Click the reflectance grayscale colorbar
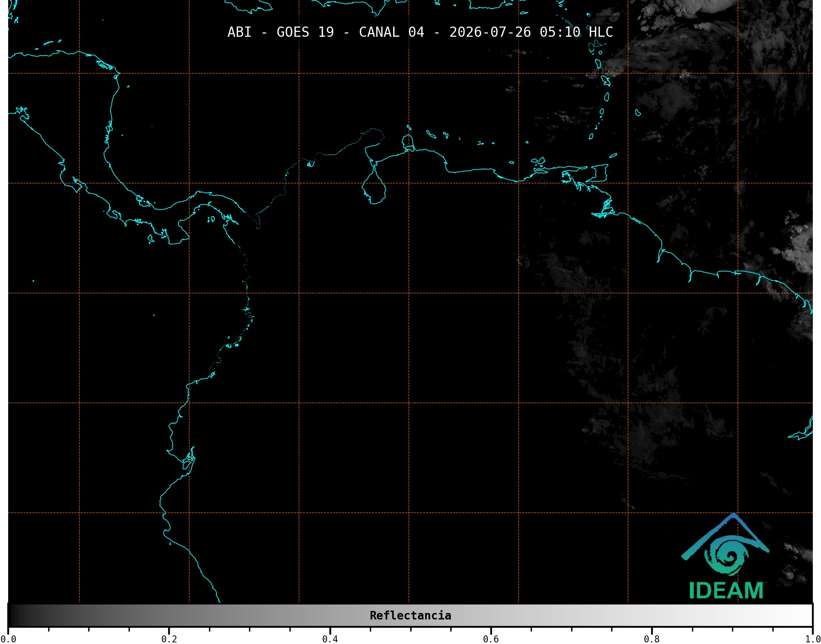 click(410, 615)
